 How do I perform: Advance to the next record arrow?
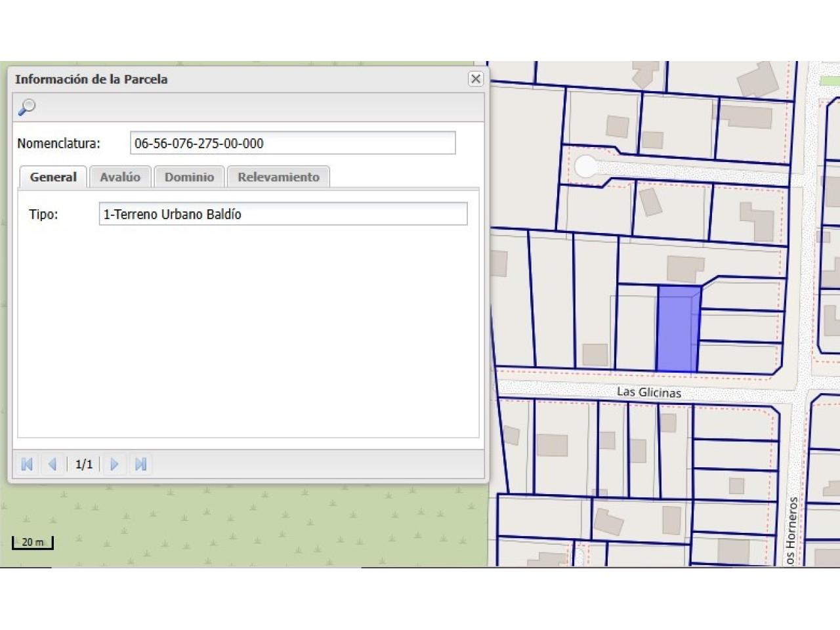click(x=114, y=465)
